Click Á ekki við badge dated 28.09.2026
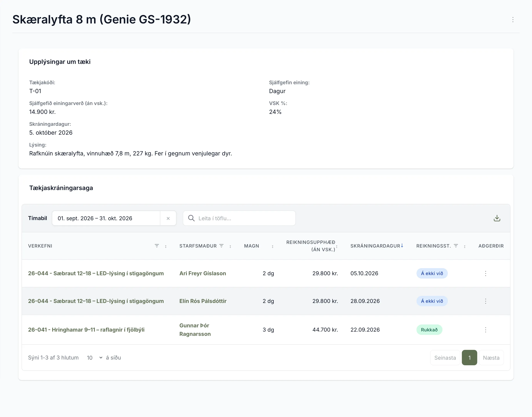 click(432, 301)
